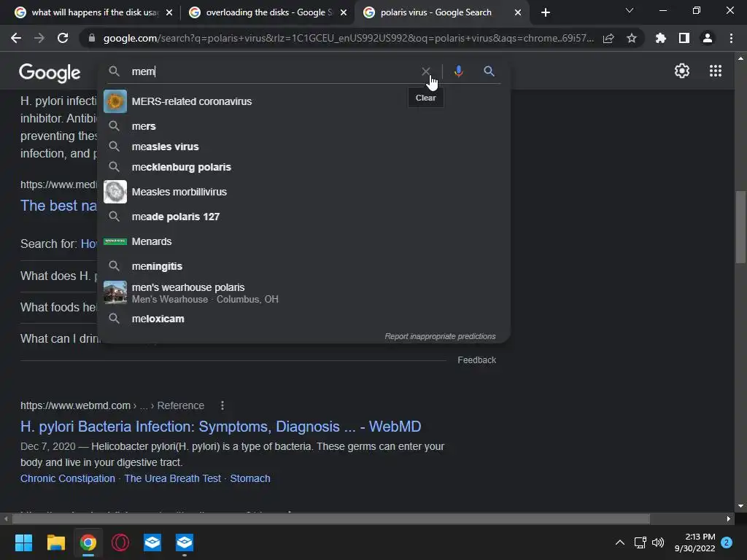Close the 'polaris virus' tab

tap(518, 12)
